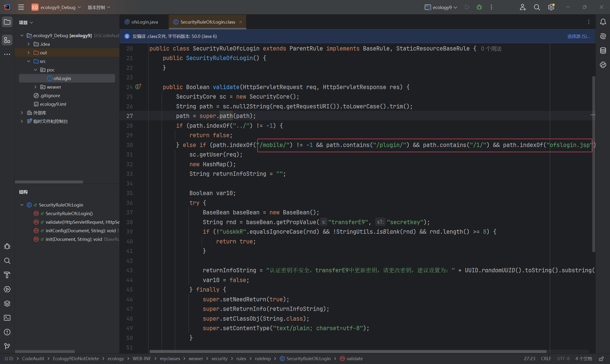Screen dimensions: 610x364
Task: Toggle read-only lock in status bar
Action: (x=601, y=359)
